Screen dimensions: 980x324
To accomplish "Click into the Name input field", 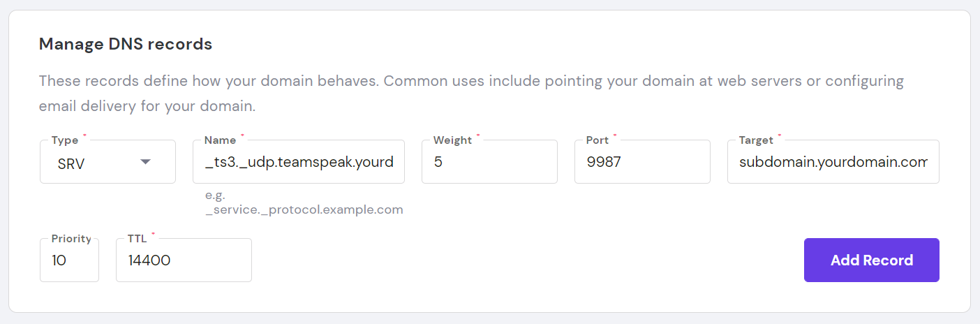I will (x=299, y=162).
